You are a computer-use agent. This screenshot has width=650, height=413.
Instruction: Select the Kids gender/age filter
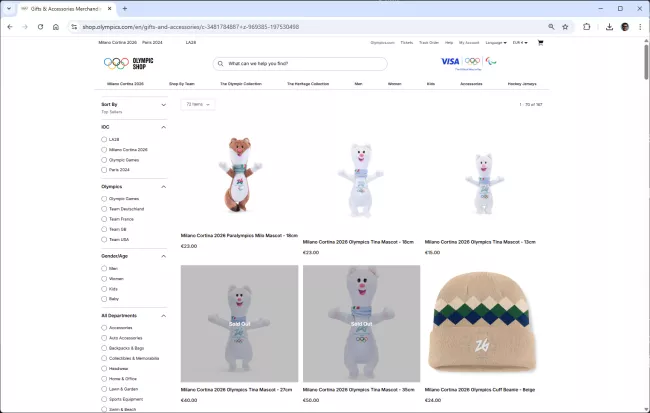(104, 288)
